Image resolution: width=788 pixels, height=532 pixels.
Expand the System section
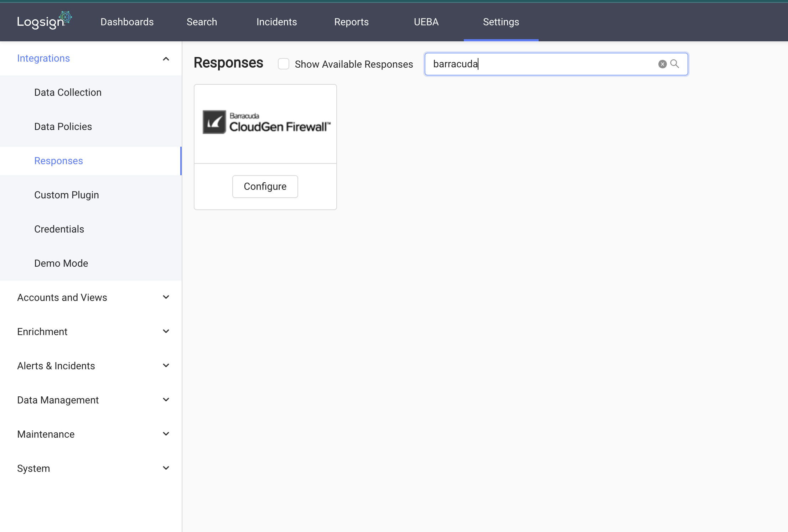tap(91, 468)
